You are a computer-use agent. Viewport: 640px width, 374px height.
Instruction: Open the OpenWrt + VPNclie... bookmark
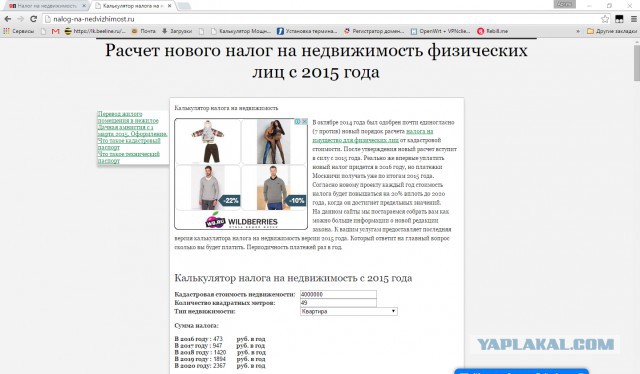(x=440, y=31)
